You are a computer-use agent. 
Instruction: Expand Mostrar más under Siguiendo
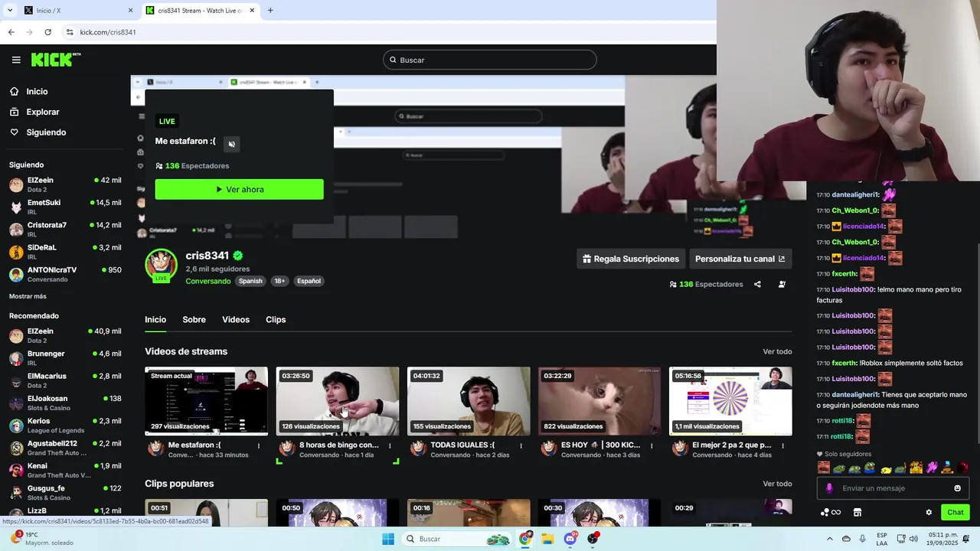tap(28, 296)
